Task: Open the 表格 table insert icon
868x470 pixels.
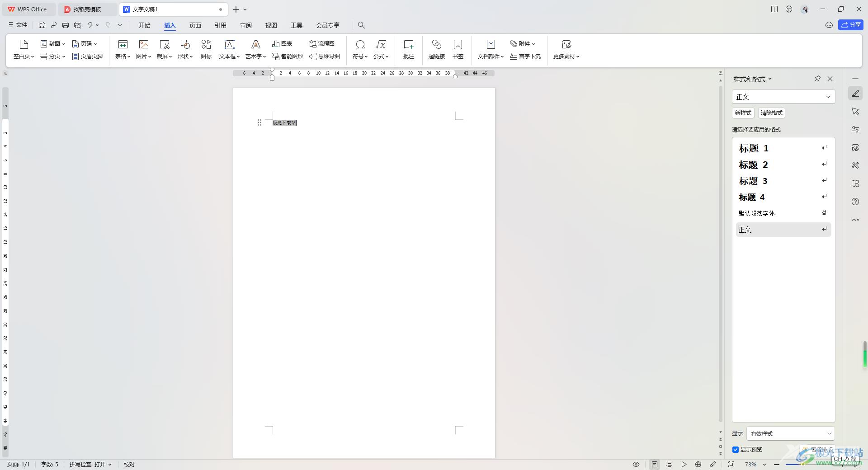Action: tap(123, 49)
